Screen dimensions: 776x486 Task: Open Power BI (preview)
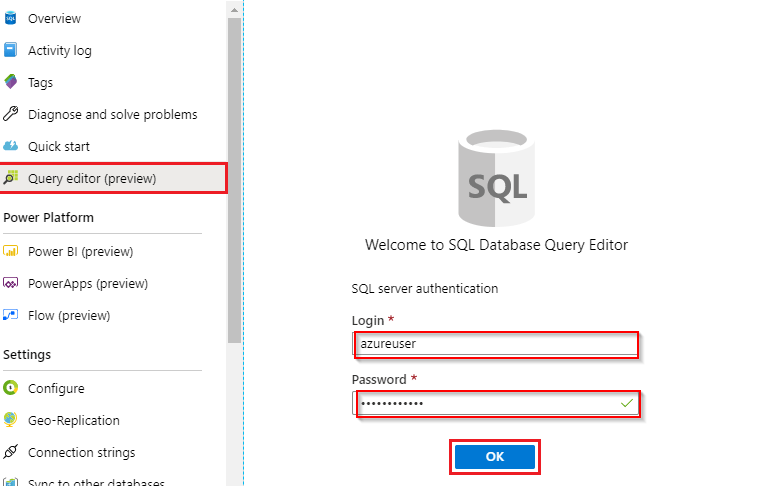point(81,252)
